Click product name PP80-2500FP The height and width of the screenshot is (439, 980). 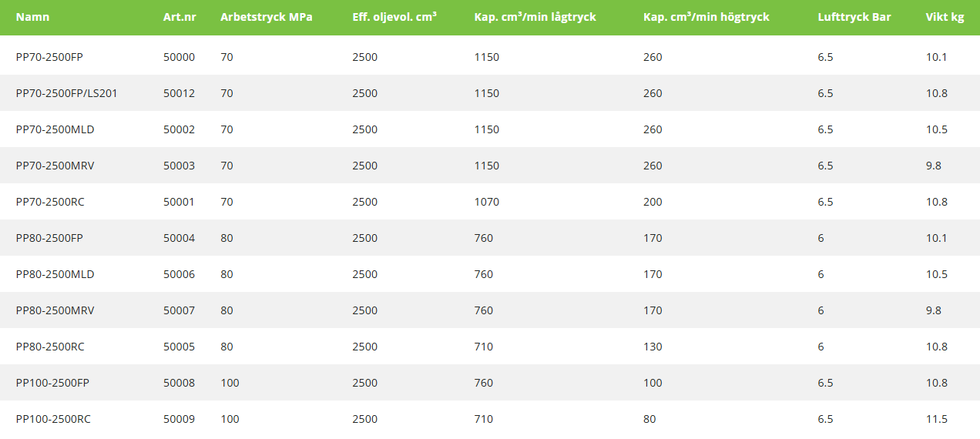(49, 238)
